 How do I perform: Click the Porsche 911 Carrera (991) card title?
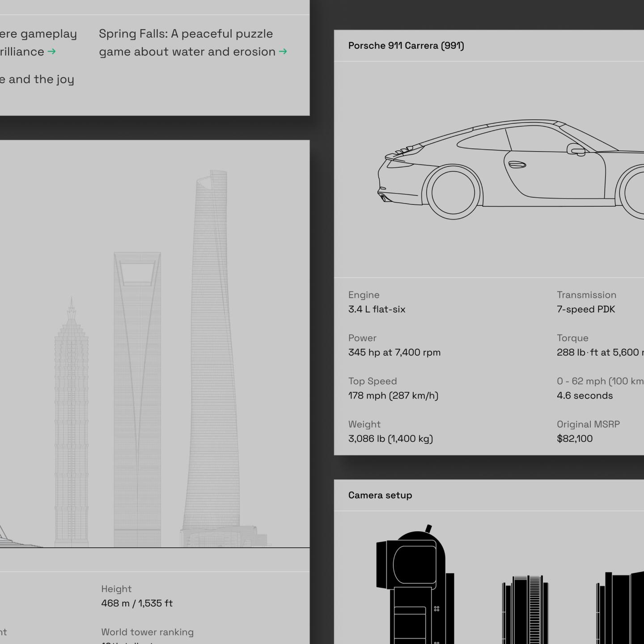pyautogui.click(x=406, y=46)
